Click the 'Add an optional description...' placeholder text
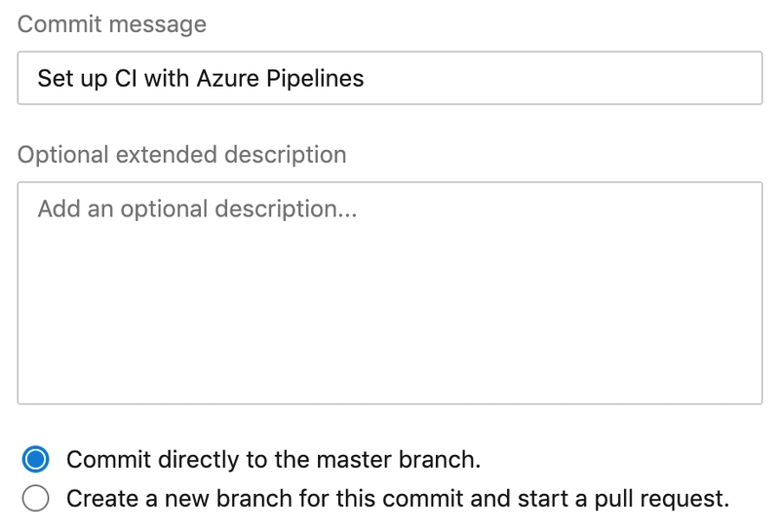Viewport: 780px width, 532px height. [197, 209]
